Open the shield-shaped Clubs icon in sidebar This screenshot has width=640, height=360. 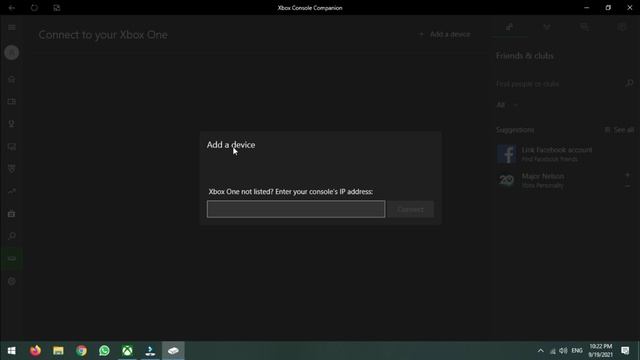tap(11, 169)
